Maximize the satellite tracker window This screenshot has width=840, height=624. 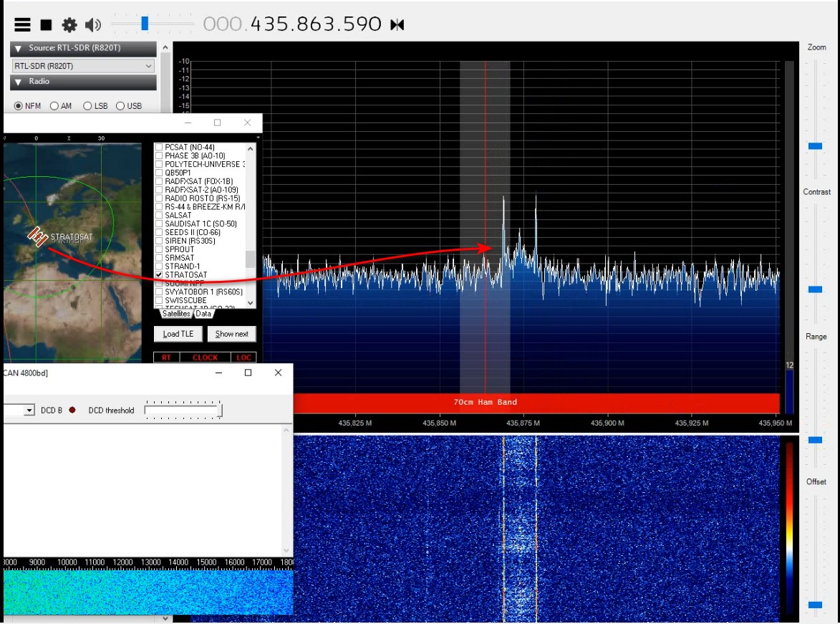(x=218, y=123)
